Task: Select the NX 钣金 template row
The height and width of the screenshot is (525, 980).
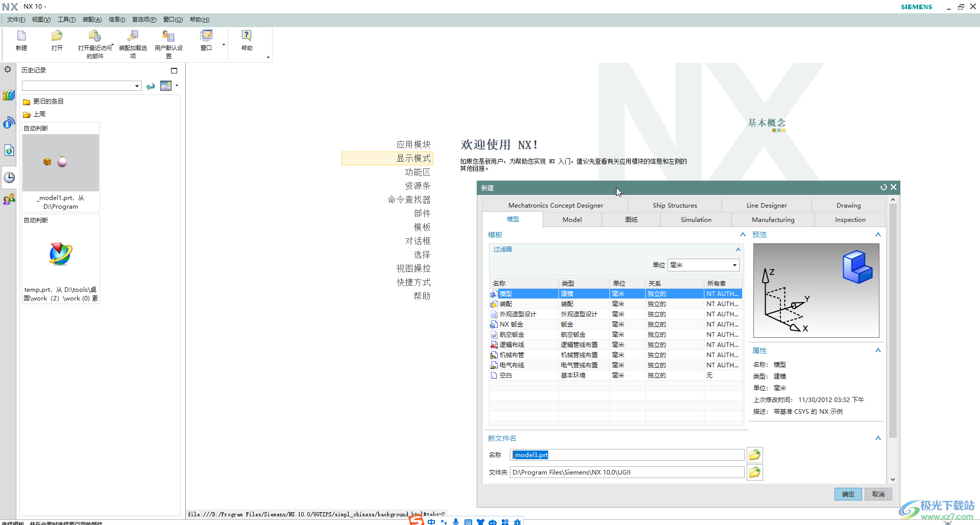Action: coord(616,324)
